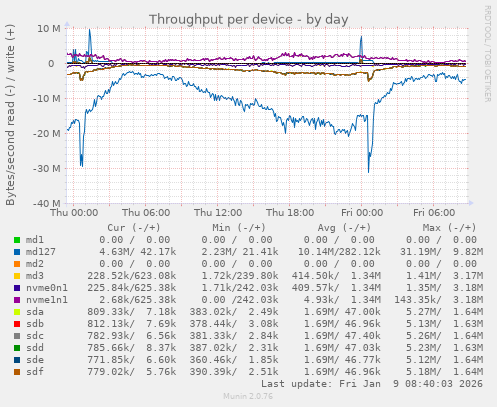Click the 'Fri 06:00' x-axis label
Image resolution: width=497 pixels, height=407 pixels.
434,213
